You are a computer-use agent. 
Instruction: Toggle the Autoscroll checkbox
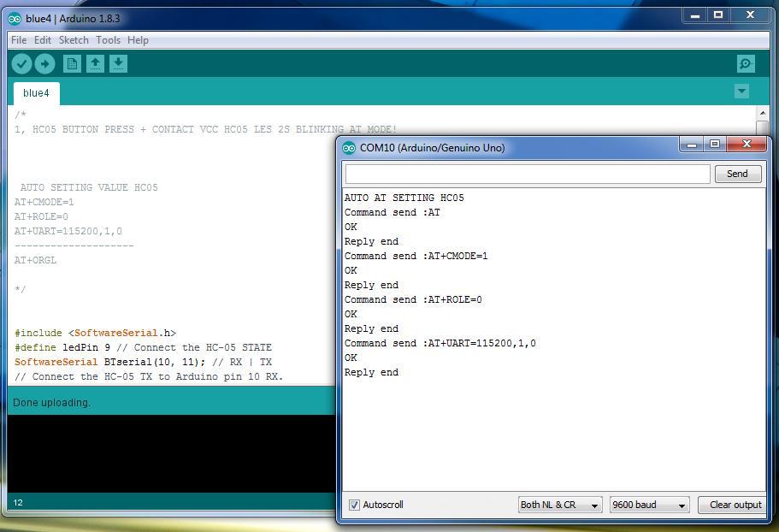click(x=354, y=505)
